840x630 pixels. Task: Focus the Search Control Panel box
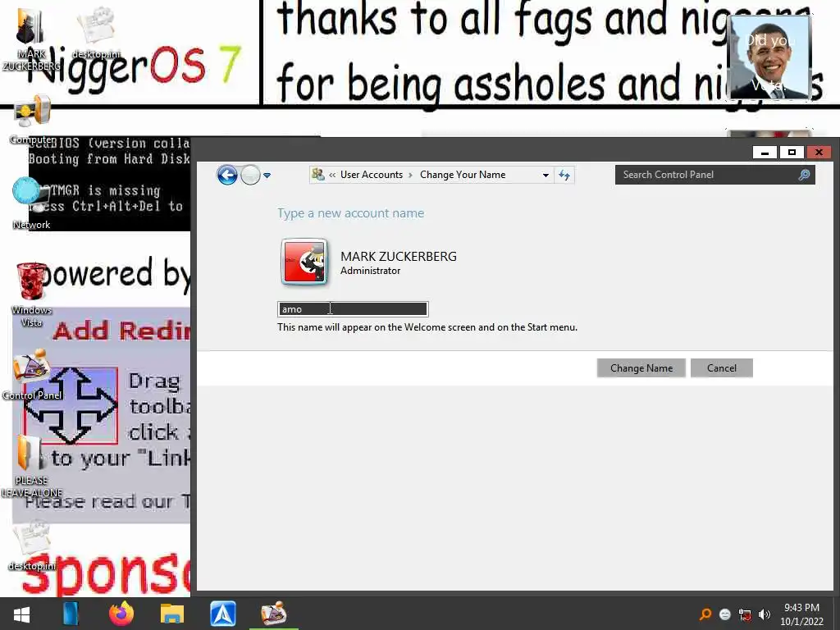714,175
